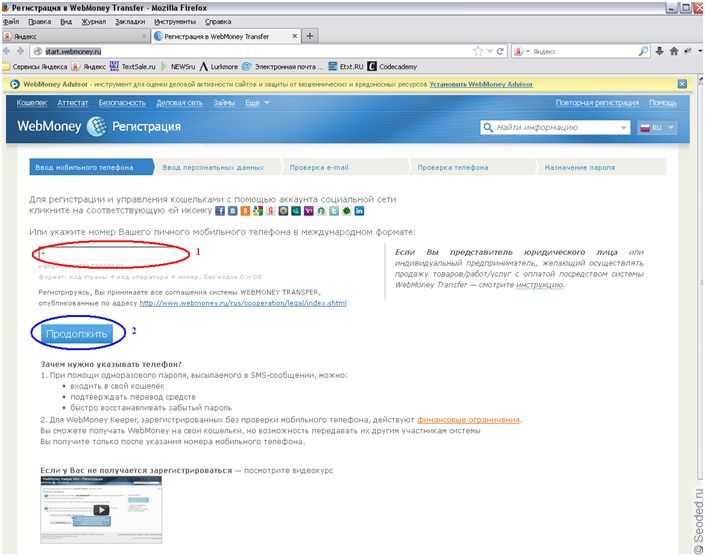Click the magnifier in site search field
This screenshot has height=556, width=705.
click(487, 128)
